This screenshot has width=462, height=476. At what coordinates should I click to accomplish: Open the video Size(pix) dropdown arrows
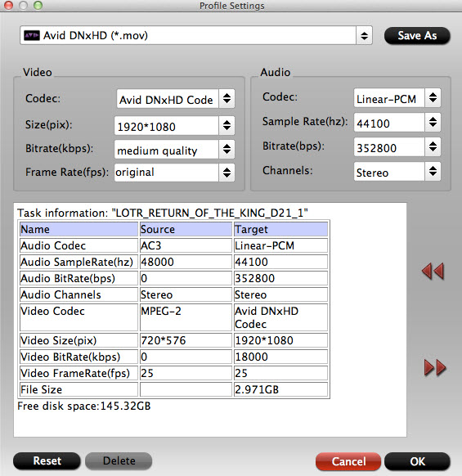227,125
